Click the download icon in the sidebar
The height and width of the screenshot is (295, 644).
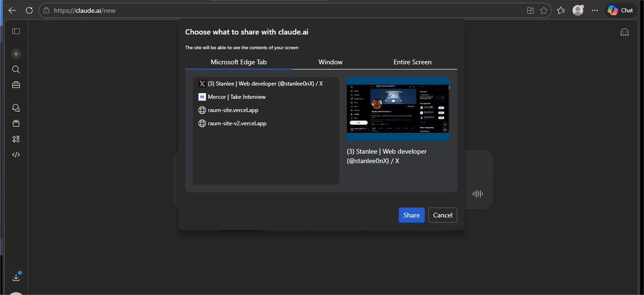(x=16, y=277)
